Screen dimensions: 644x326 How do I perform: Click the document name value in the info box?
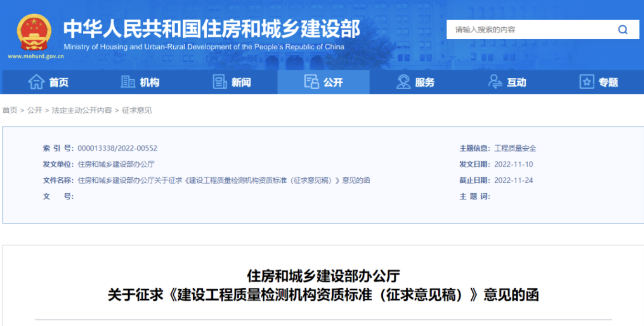[224, 180]
